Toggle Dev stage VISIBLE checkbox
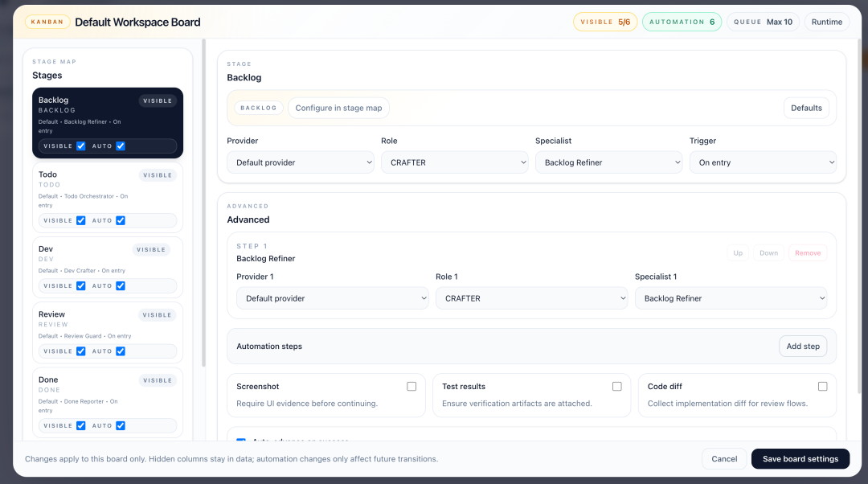 coord(81,285)
